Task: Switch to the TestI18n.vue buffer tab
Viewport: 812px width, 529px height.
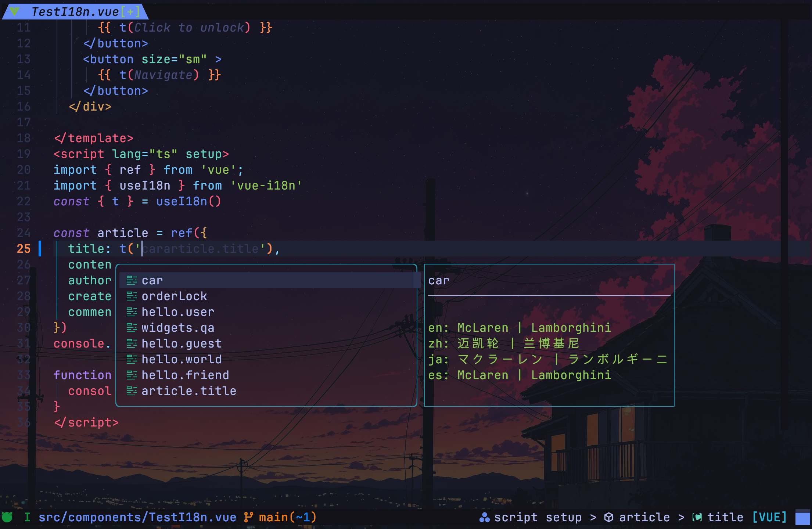Action: 75,12
